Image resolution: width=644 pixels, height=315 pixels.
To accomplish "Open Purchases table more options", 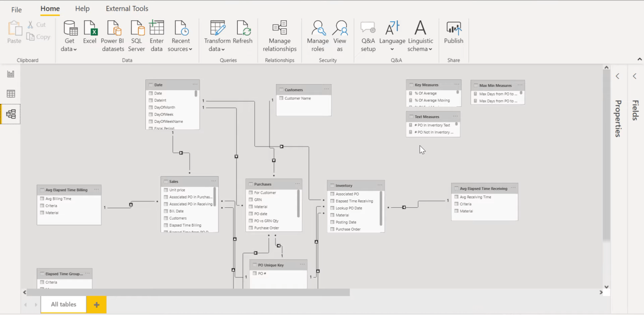I will (297, 184).
